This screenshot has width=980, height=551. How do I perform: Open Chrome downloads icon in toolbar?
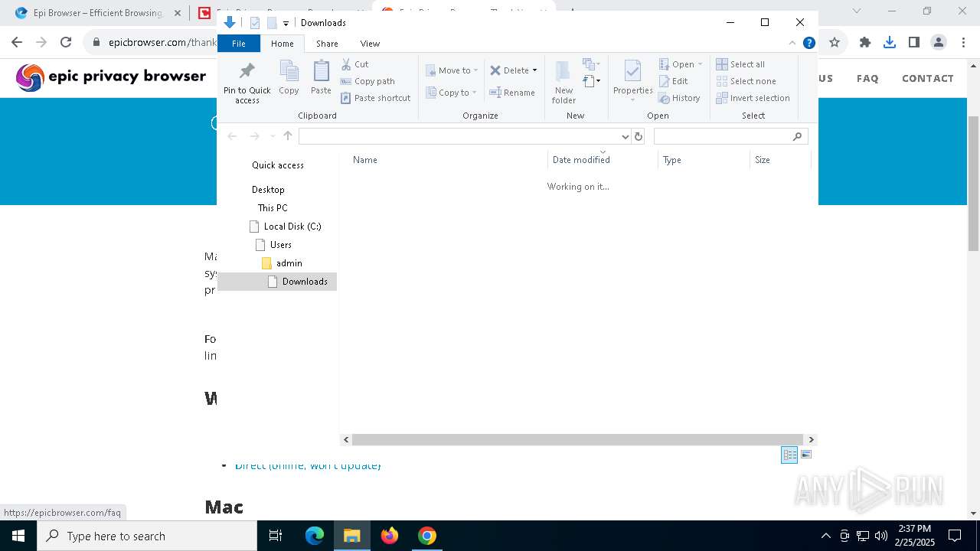tap(889, 43)
